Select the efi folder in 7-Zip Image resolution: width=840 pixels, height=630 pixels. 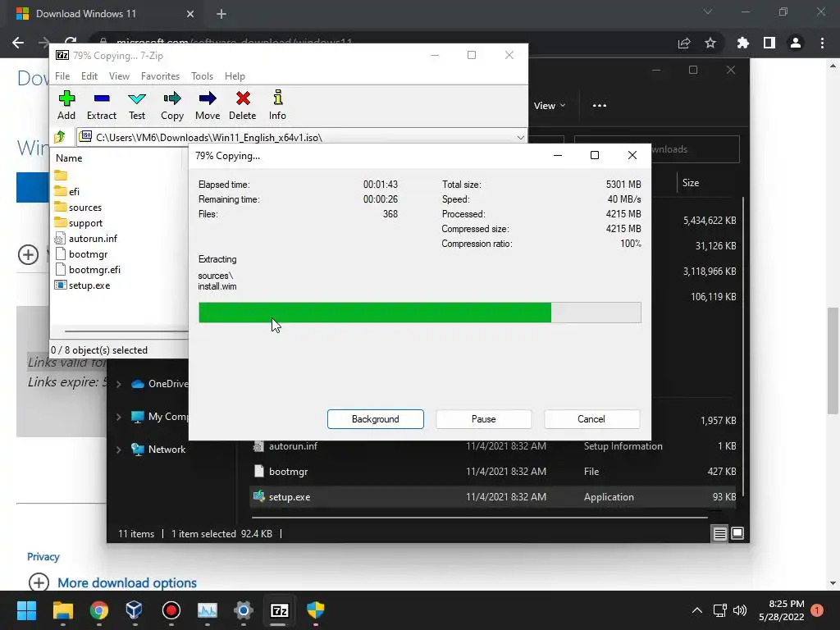click(x=74, y=192)
